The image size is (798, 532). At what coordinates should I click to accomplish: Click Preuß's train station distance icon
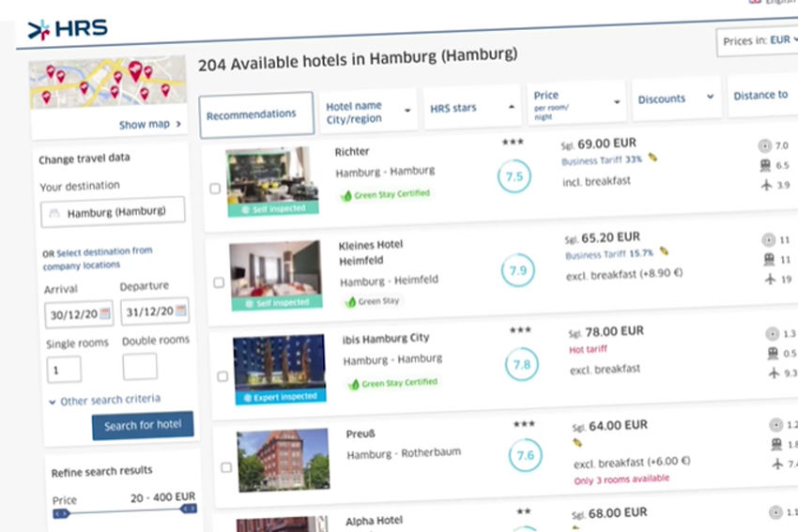(776, 445)
